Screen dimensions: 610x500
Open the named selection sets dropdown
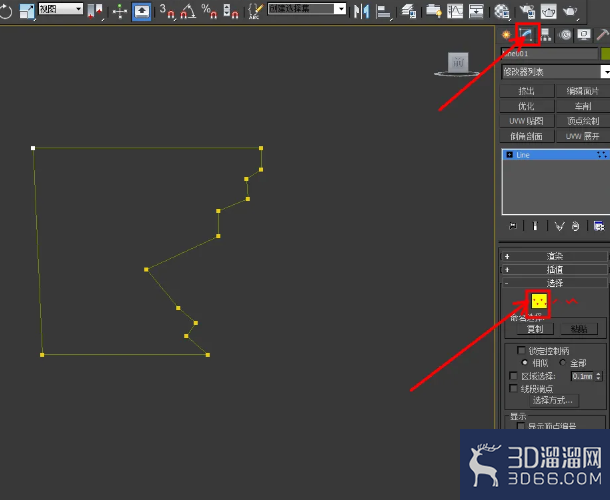[307, 9]
